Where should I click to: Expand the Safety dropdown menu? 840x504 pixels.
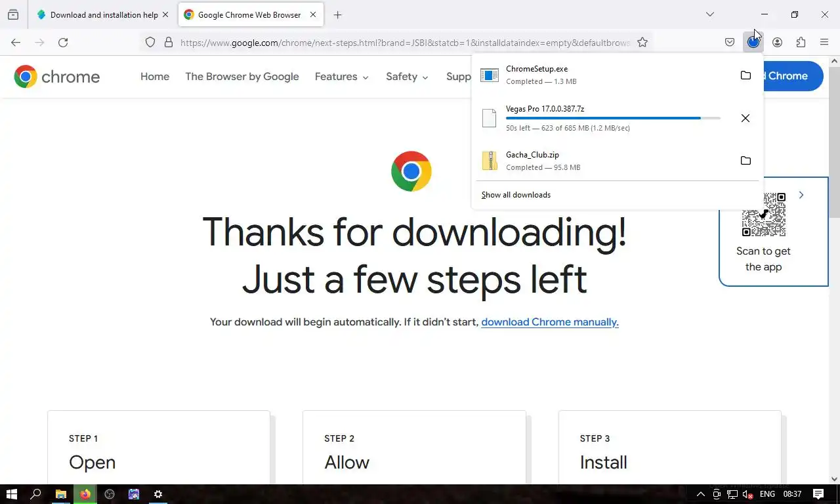[407, 77]
